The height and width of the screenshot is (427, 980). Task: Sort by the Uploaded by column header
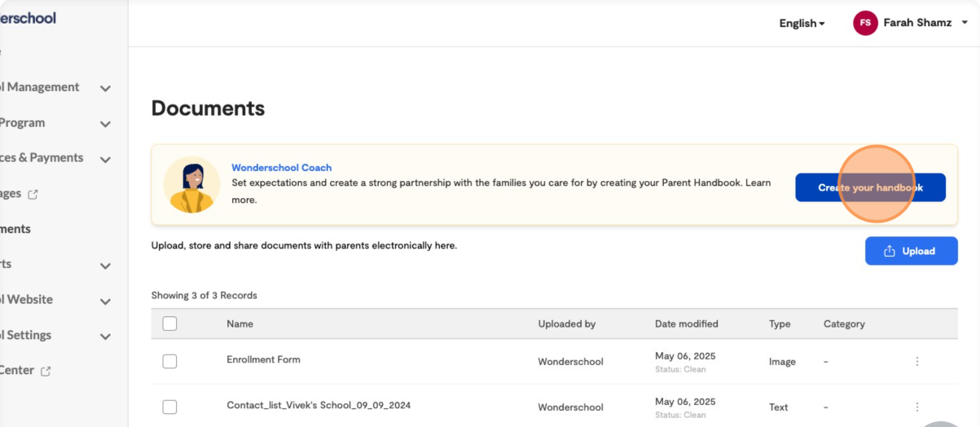566,324
